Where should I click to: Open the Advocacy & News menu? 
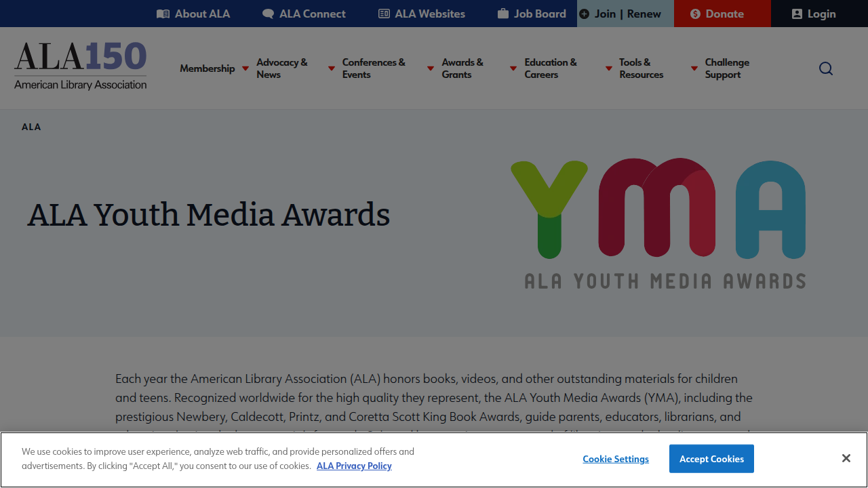282,68
